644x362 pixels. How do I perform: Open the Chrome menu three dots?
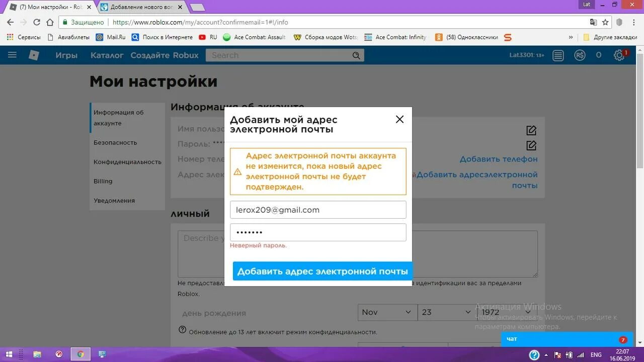[x=634, y=22]
